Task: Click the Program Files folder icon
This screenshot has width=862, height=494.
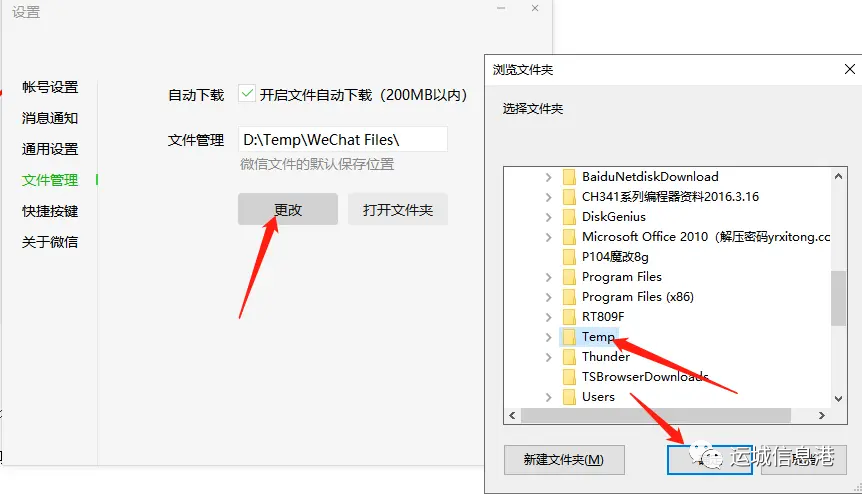Action: coord(569,277)
